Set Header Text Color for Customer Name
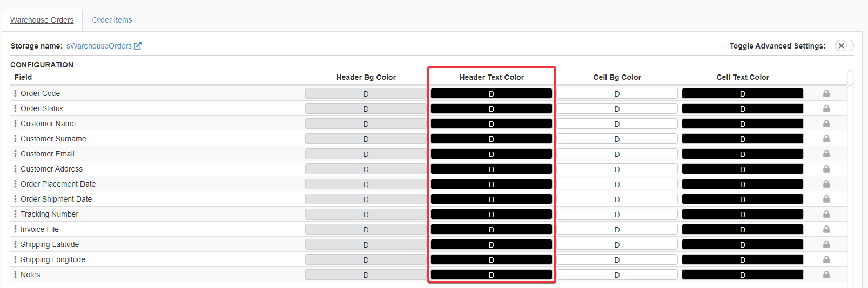 point(491,124)
